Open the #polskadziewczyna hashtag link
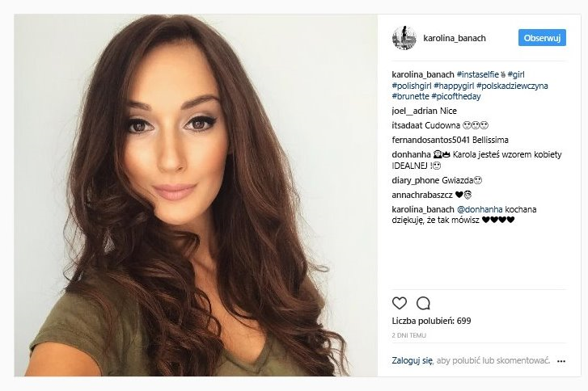The width and height of the screenshot is (588, 391). click(512, 86)
